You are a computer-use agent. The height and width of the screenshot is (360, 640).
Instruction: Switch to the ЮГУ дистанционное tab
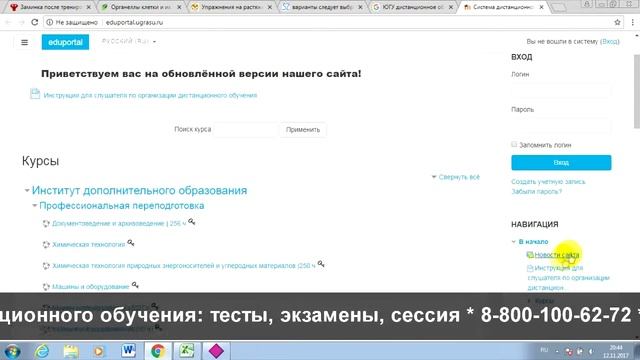413,7
